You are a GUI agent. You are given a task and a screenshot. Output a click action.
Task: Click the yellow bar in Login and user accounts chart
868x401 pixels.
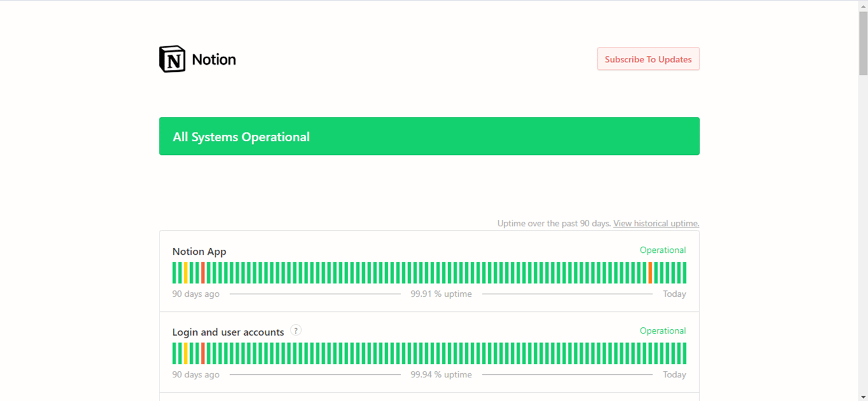186,353
